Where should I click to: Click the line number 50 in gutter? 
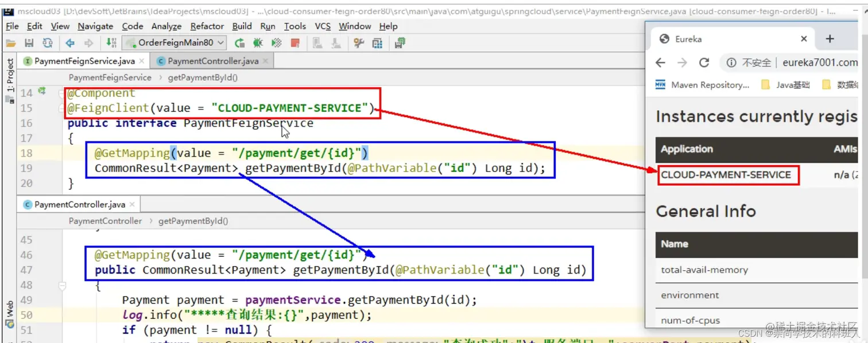point(26,315)
